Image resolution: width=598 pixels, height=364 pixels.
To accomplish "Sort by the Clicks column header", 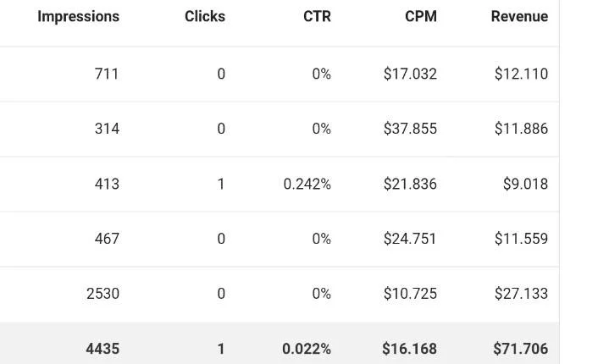I will pyautogui.click(x=205, y=16).
